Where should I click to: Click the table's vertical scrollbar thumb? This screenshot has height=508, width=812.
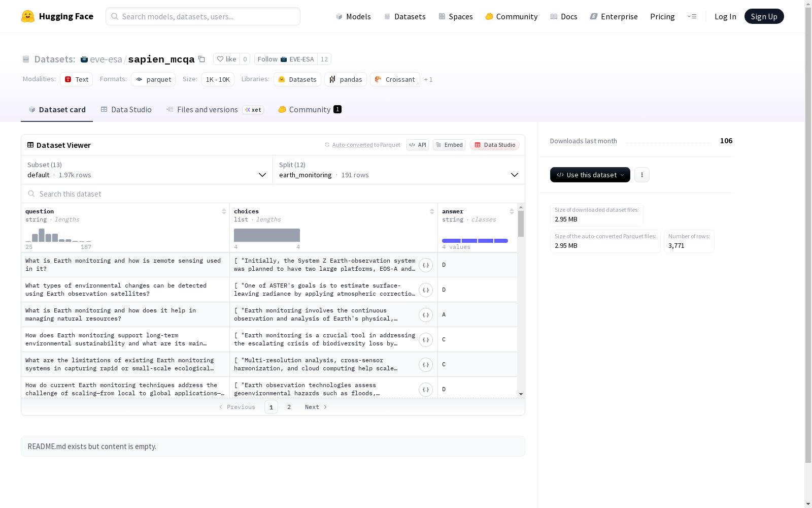521,224
